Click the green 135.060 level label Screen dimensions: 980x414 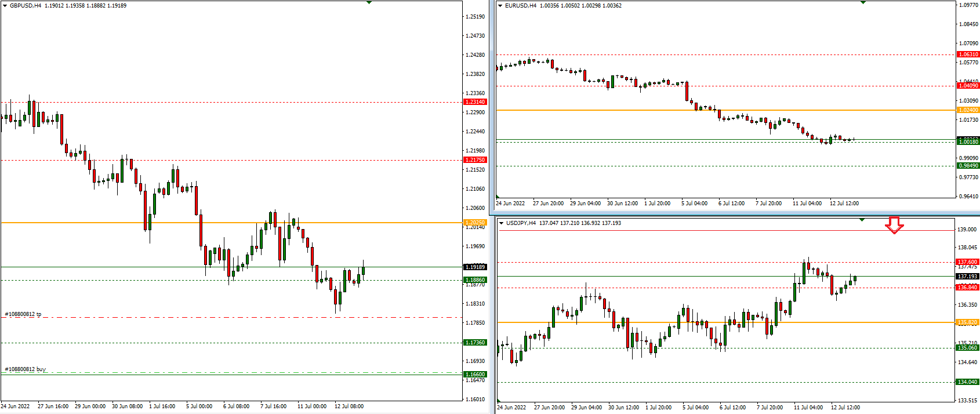coord(967,348)
